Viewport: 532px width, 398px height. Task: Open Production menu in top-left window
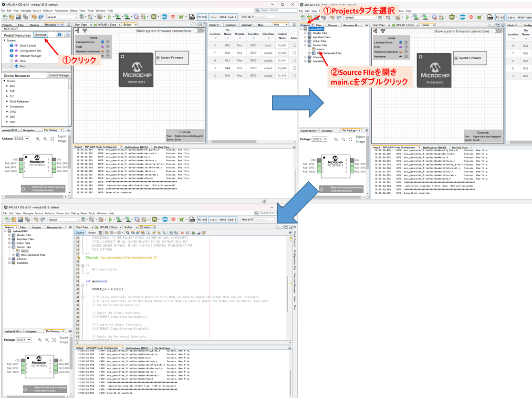click(61, 10)
